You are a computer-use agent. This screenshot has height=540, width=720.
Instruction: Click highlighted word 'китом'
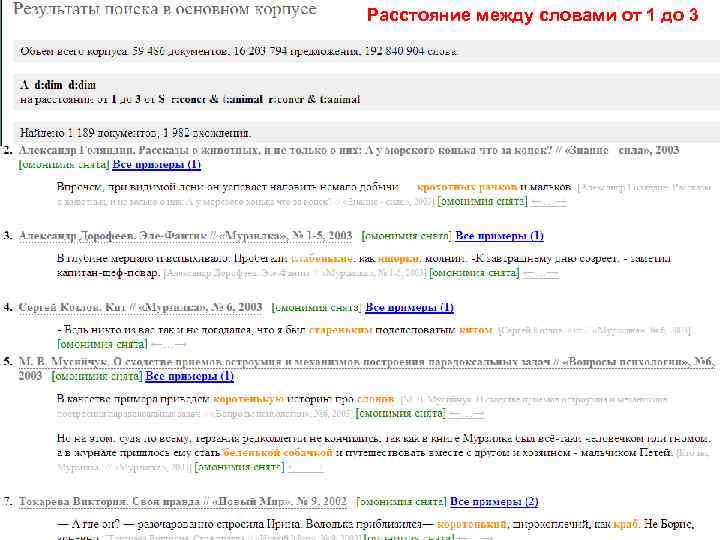click(476, 330)
